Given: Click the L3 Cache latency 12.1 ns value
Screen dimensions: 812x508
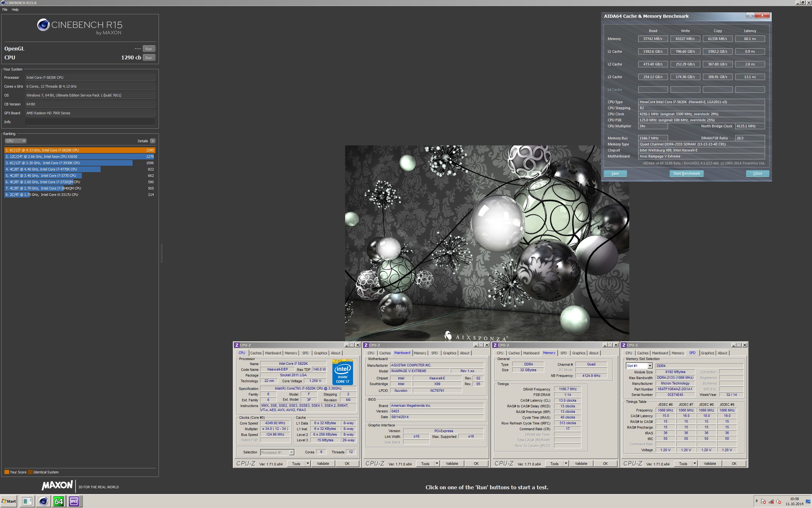Looking at the screenshot, I should click(x=750, y=77).
